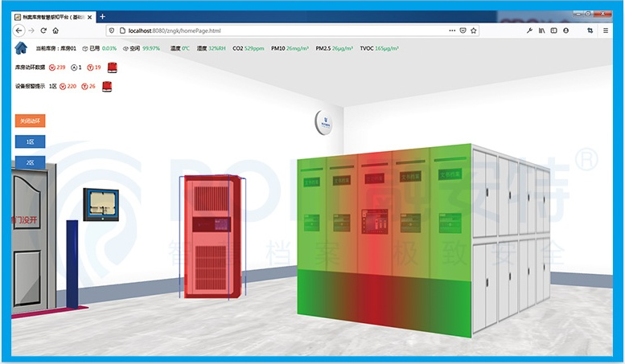Click the wall-mounted monitor panel
This screenshot has width=625, height=364.
(x=101, y=204)
